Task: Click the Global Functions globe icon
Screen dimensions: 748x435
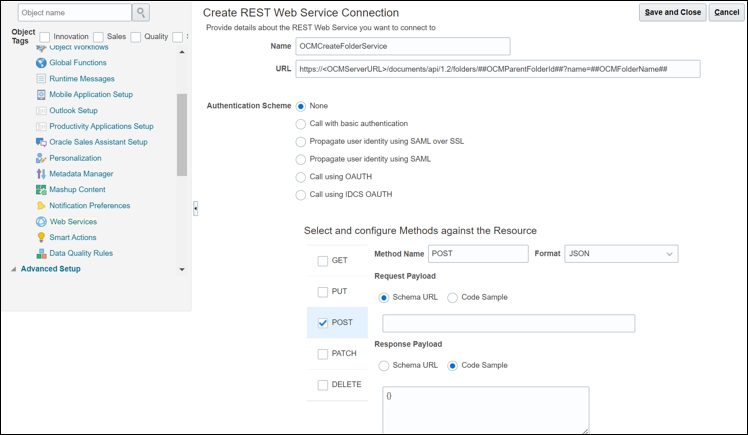Action: pyautogui.click(x=41, y=63)
